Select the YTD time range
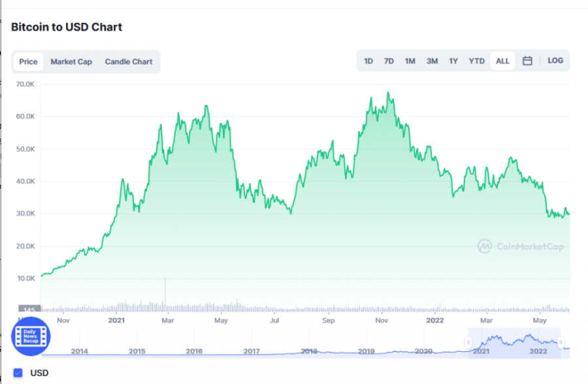The height and width of the screenshot is (384, 588). tap(477, 61)
